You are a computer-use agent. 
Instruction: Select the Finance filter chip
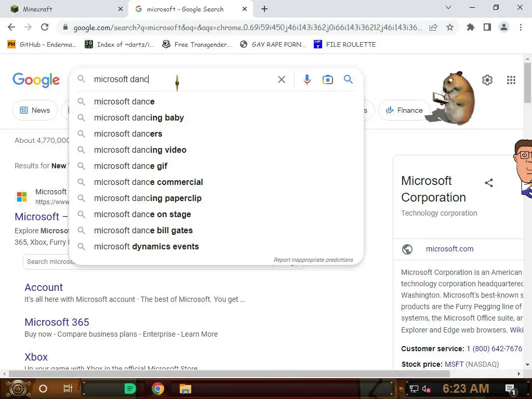point(404,110)
